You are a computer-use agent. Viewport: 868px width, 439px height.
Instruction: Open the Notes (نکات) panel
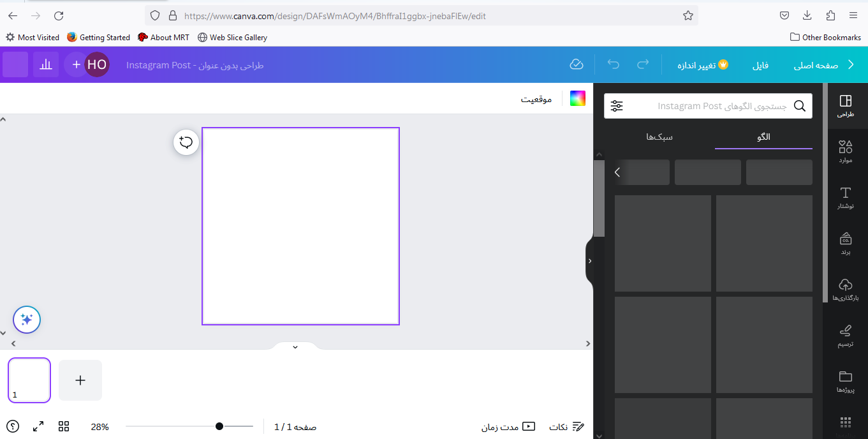click(566, 426)
